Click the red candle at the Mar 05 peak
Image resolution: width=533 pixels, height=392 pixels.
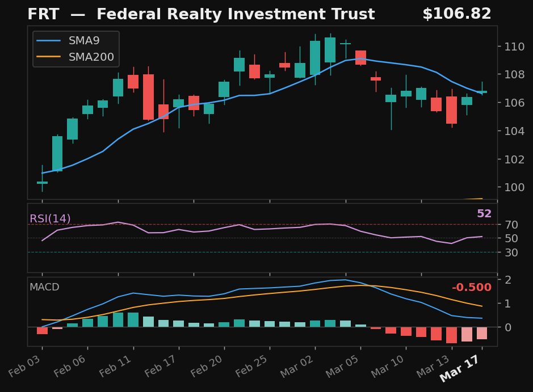(361, 58)
